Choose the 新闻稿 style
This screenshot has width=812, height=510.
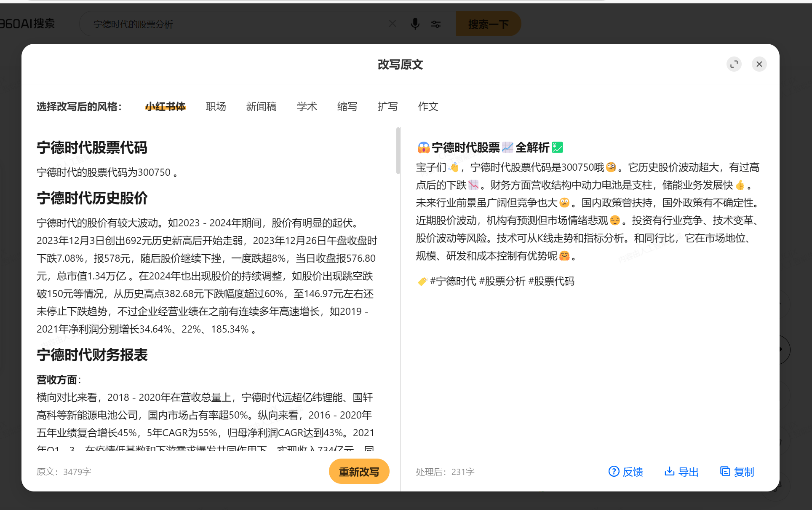pyautogui.click(x=262, y=106)
